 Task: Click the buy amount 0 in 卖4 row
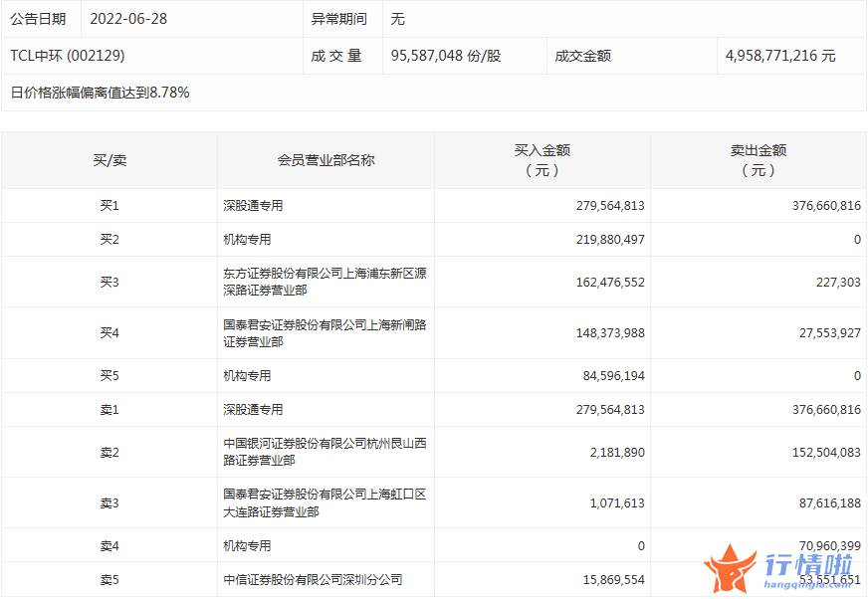point(640,546)
